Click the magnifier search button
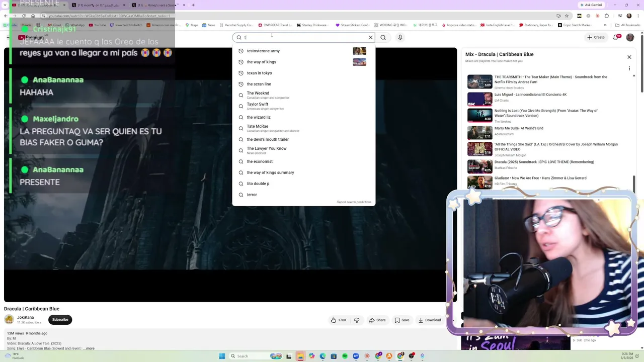 point(383,37)
